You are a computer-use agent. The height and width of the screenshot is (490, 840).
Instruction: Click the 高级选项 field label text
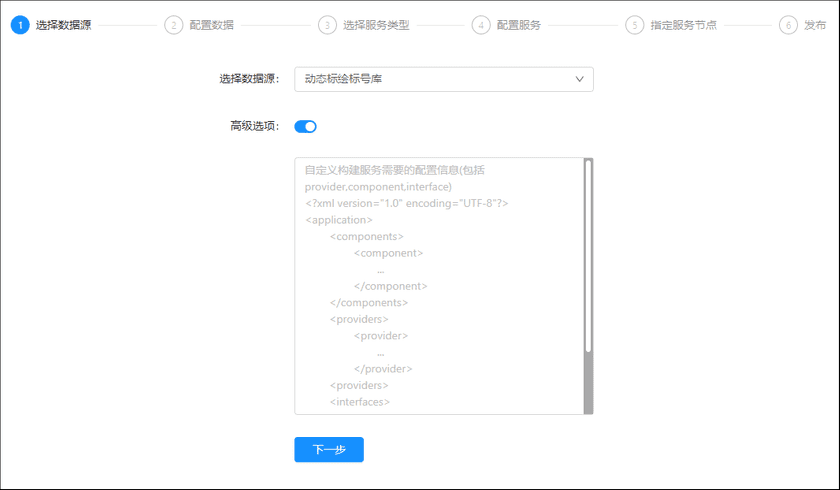(255, 127)
